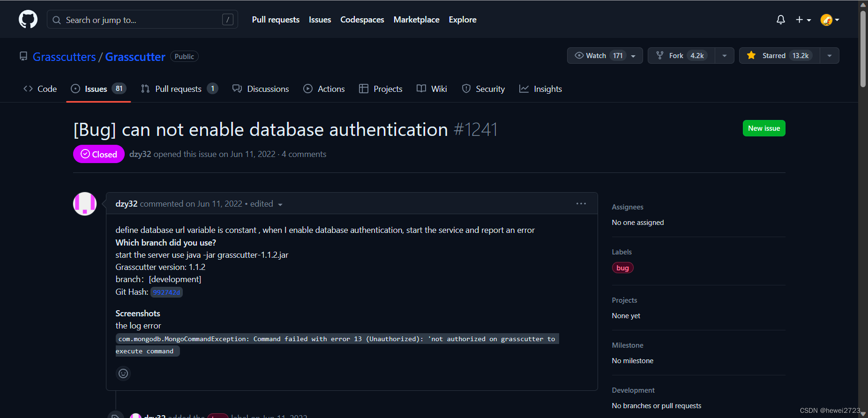Open the GitHub home logo
Viewport: 868px width, 418px height.
(x=28, y=20)
